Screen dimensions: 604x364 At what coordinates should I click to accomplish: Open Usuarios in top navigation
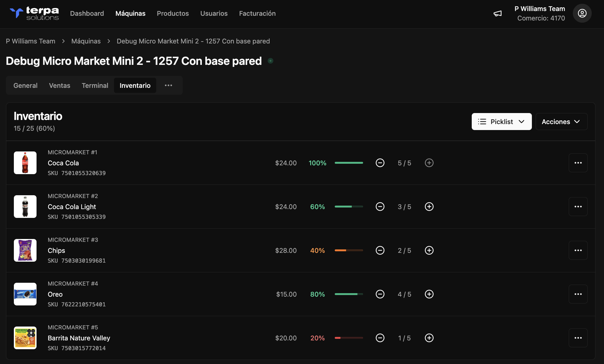214,14
